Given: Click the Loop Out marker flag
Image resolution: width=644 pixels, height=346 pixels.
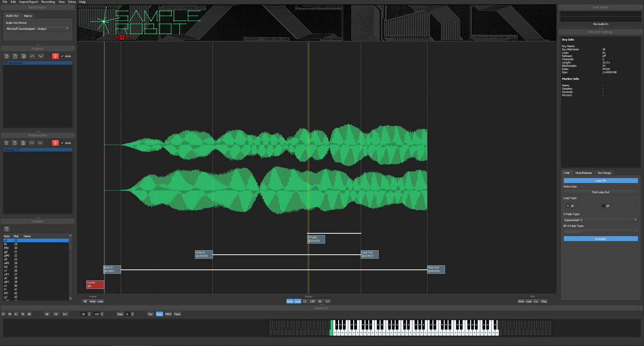Looking at the screenshot, I should pyautogui.click(x=370, y=254).
